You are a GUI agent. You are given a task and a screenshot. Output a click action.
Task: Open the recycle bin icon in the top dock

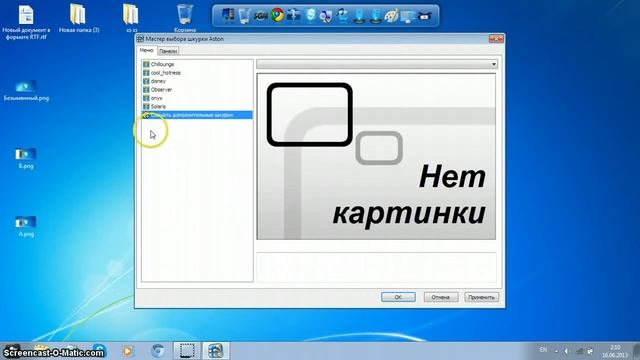tap(244, 16)
